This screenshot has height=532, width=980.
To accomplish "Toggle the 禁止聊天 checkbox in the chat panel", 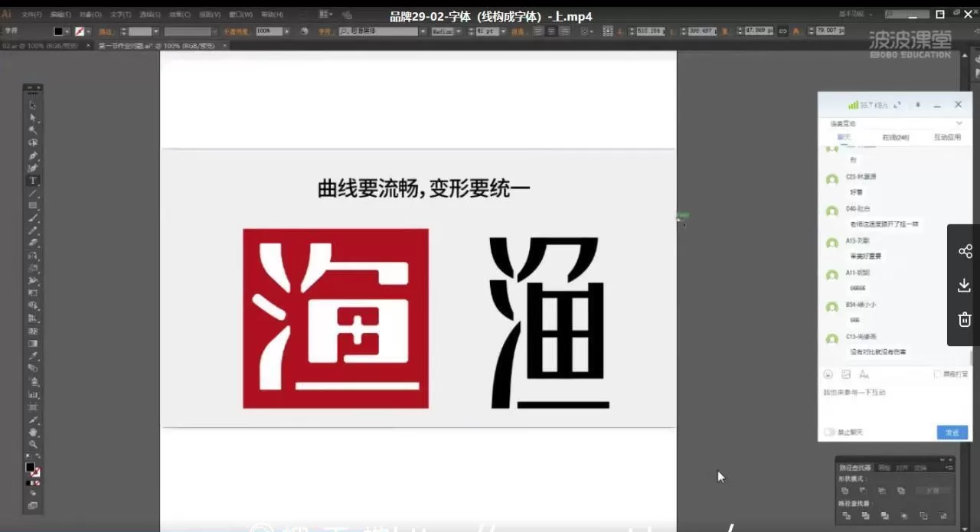I will pos(829,431).
